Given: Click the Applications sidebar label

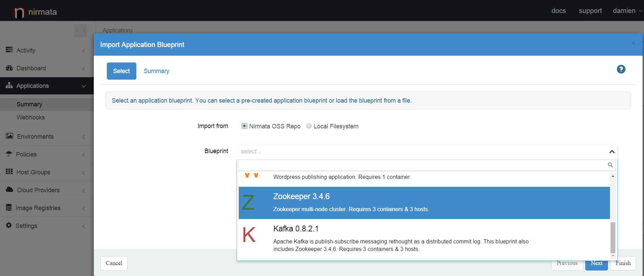Looking at the screenshot, I should point(33,86).
